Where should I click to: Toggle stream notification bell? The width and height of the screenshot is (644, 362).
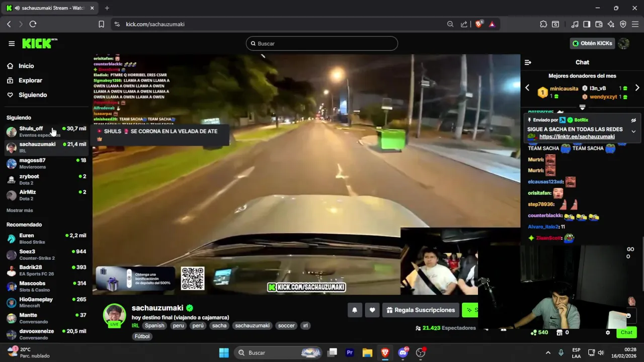[x=355, y=310]
